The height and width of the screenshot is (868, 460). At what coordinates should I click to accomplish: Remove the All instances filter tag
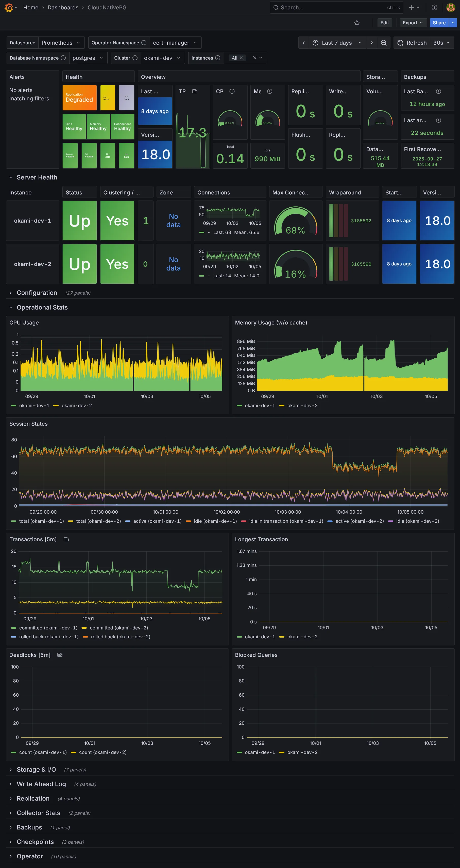point(241,58)
